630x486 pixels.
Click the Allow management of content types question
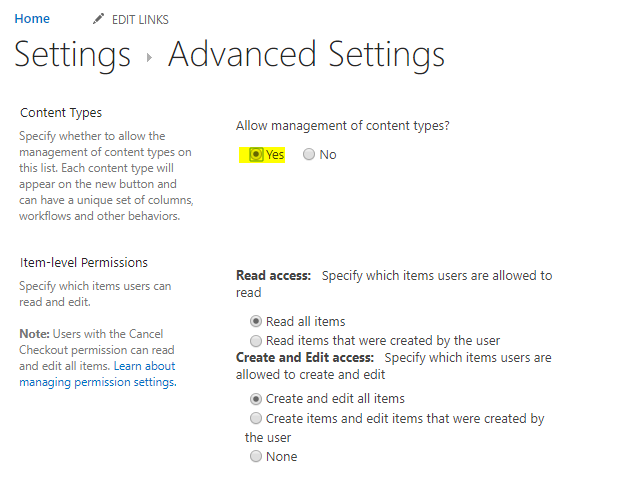click(x=343, y=126)
